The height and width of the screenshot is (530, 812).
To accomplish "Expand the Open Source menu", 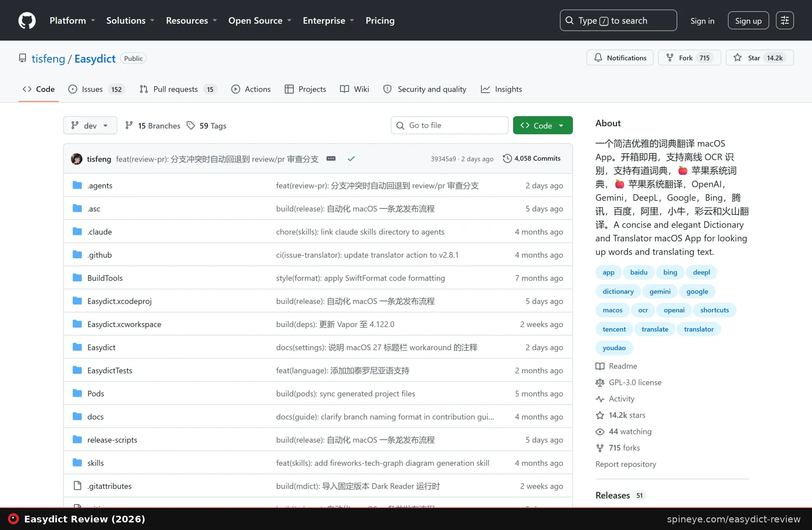I will click(x=260, y=21).
